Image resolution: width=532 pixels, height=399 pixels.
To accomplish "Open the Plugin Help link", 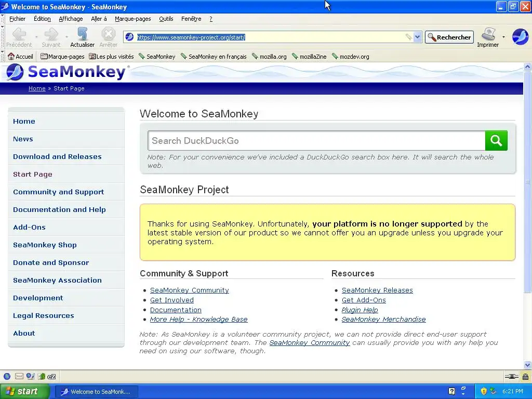I will tap(360, 310).
